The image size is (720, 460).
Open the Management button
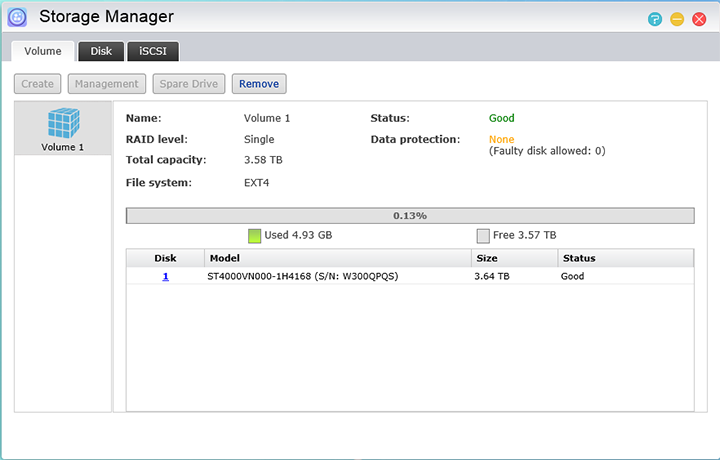(x=107, y=84)
